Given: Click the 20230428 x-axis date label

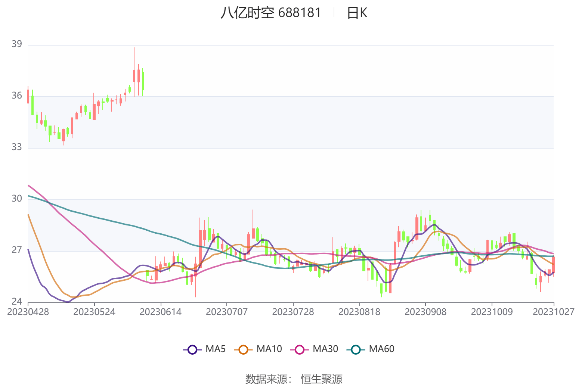Looking at the screenshot, I should pos(28,312).
